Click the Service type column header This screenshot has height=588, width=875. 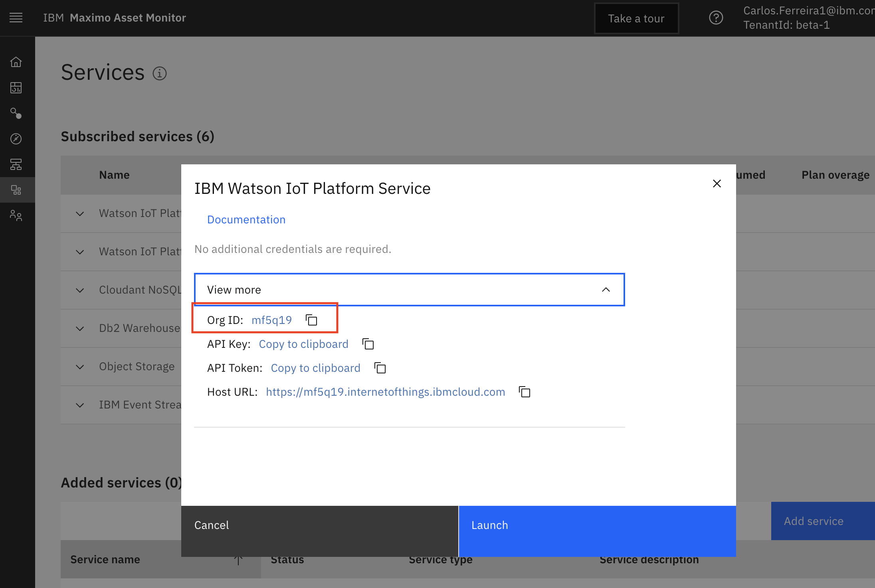(x=441, y=560)
